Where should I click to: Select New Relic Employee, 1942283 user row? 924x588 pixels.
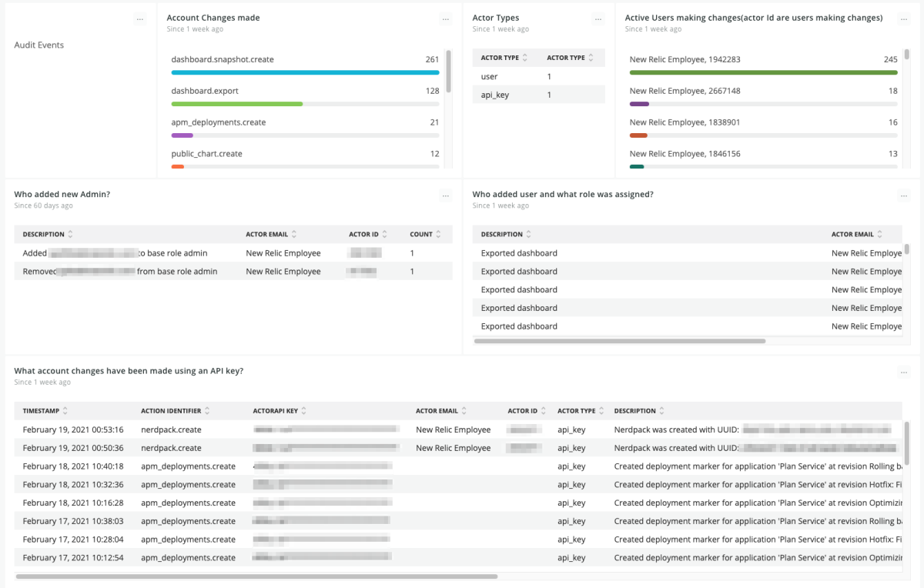click(x=764, y=64)
